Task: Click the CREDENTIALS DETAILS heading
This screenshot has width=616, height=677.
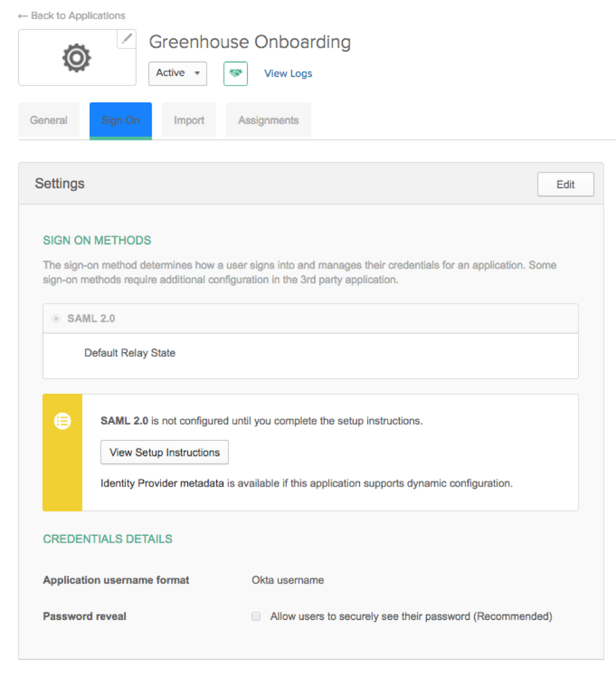Action: tap(107, 539)
